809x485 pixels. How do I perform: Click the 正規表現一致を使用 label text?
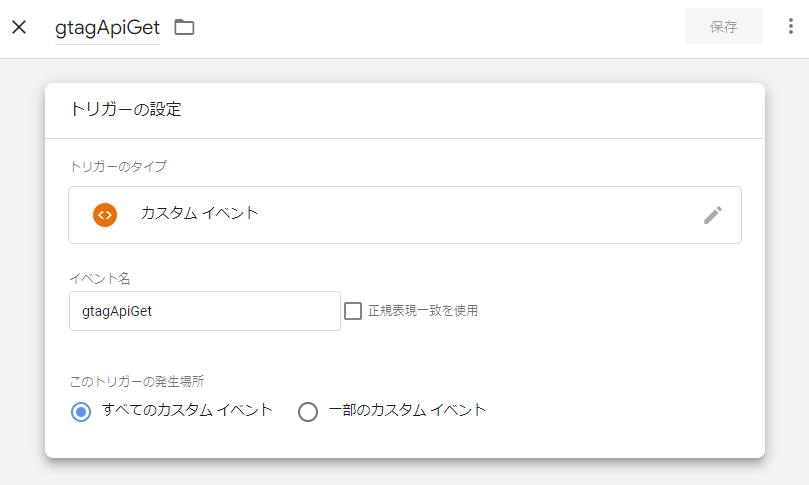422,311
